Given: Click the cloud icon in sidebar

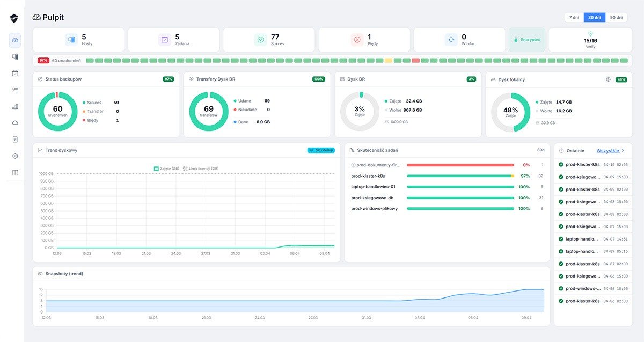Looking at the screenshot, I should pyautogui.click(x=15, y=123).
